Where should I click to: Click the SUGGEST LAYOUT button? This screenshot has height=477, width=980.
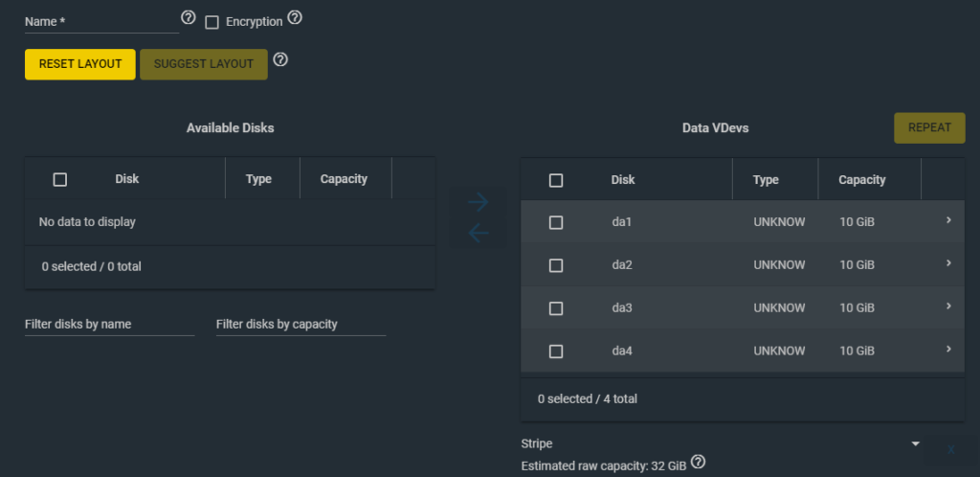click(204, 64)
